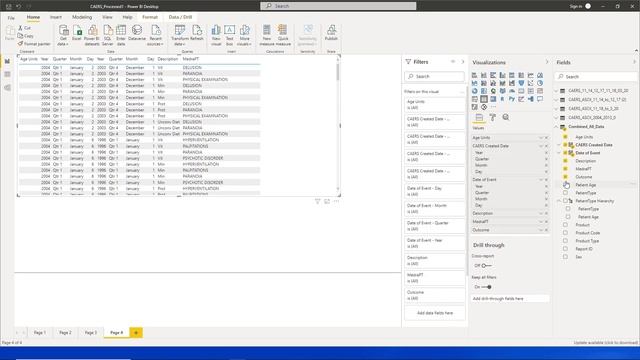Open the Format paint-roller tab in Visualizations
640x360 pixels.
click(493, 118)
